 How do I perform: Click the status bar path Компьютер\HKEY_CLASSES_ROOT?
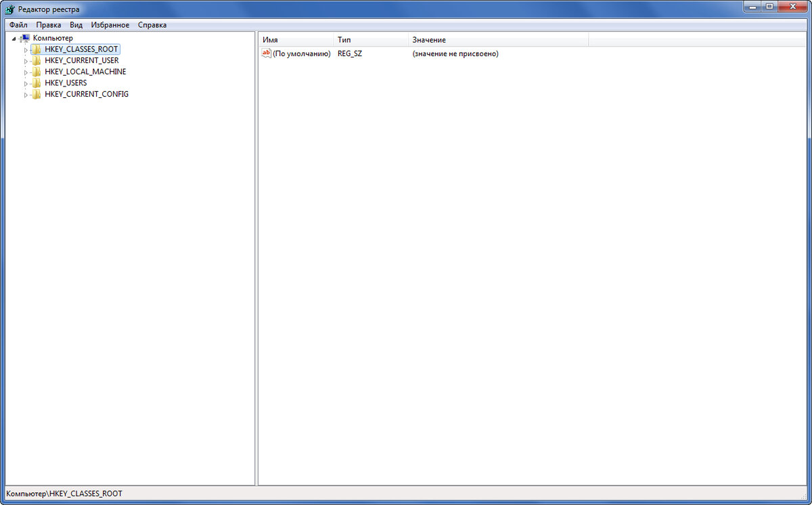click(x=64, y=494)
